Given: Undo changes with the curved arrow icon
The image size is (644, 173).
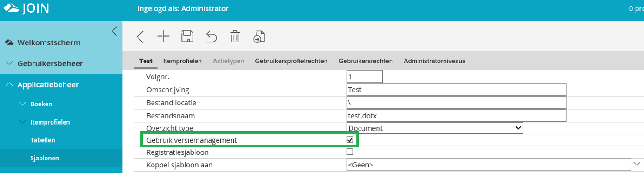Looking at the screenshot, I should tap(212, 37).
